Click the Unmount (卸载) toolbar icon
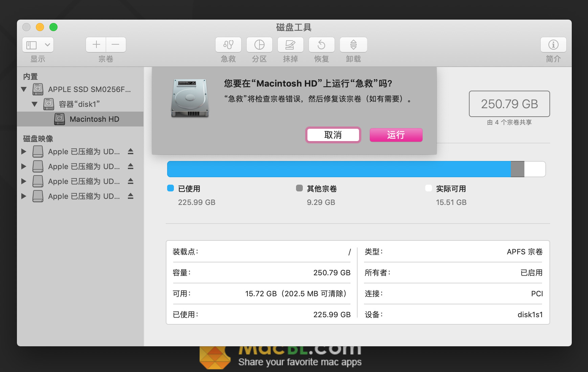 354,45
